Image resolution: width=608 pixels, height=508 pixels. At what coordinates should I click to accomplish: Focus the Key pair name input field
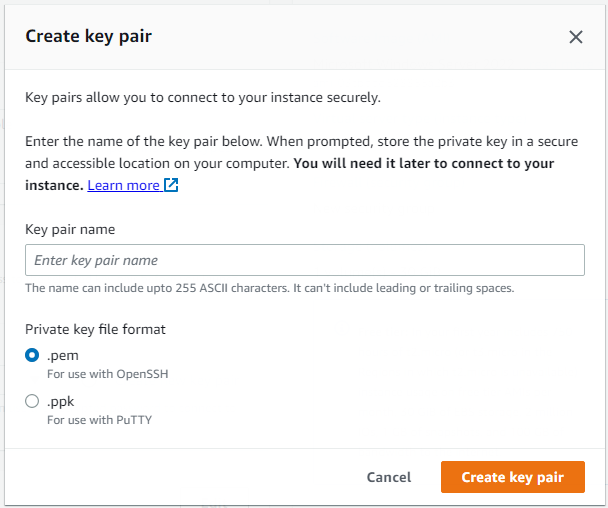(x=304, y=260)
